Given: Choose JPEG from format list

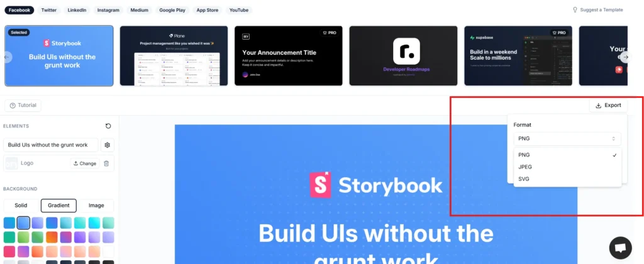Looking at the screenshot, I should [x=567, y=167].
